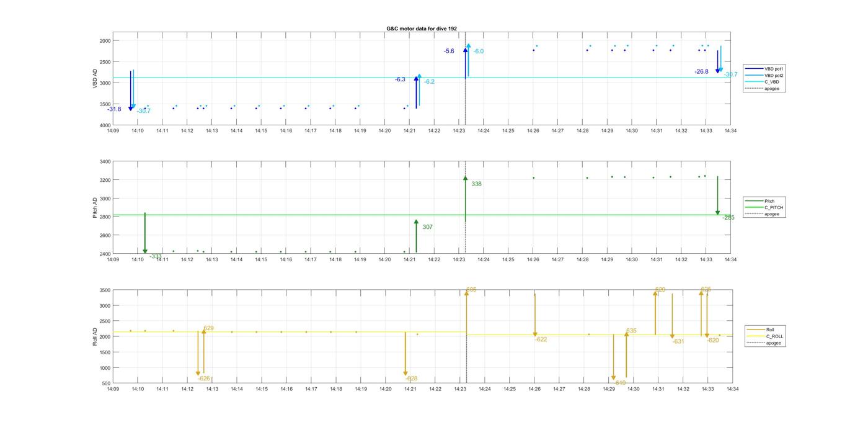Click '14:26' tick on Roll plot axis

534,389
